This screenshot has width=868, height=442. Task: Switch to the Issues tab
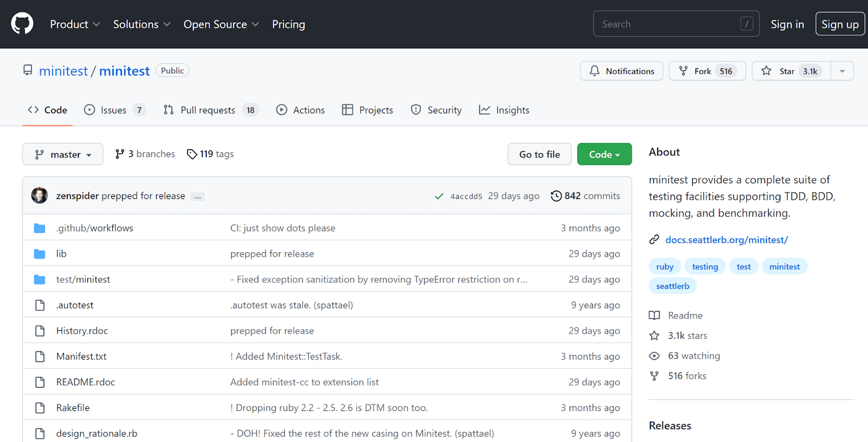pos(114,110)
